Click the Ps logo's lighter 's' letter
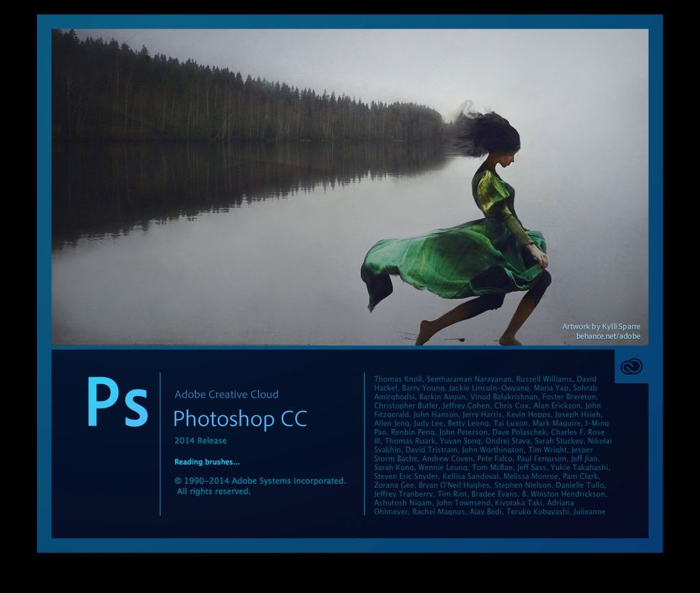Screen dimensions: 700x593 (135, 409)
